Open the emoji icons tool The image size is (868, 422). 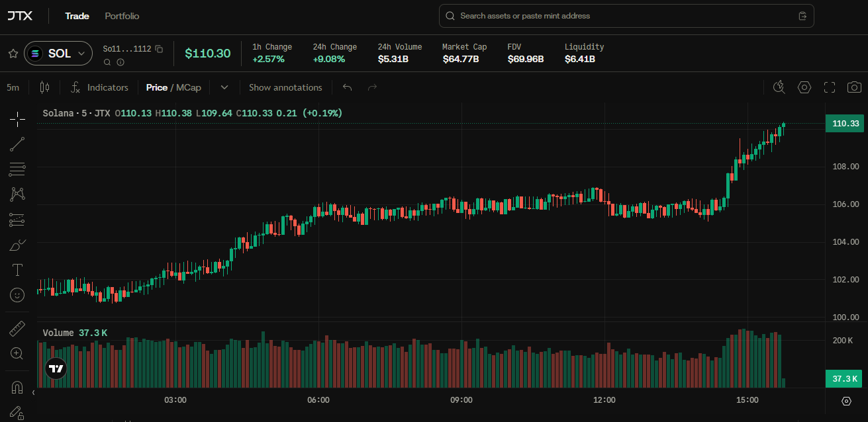point(17,295)
